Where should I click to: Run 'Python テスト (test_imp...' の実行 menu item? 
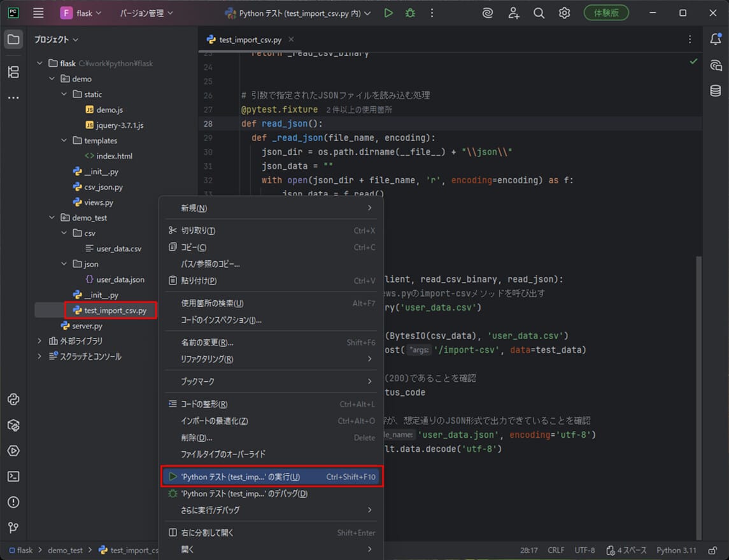(x=240, y=477)
